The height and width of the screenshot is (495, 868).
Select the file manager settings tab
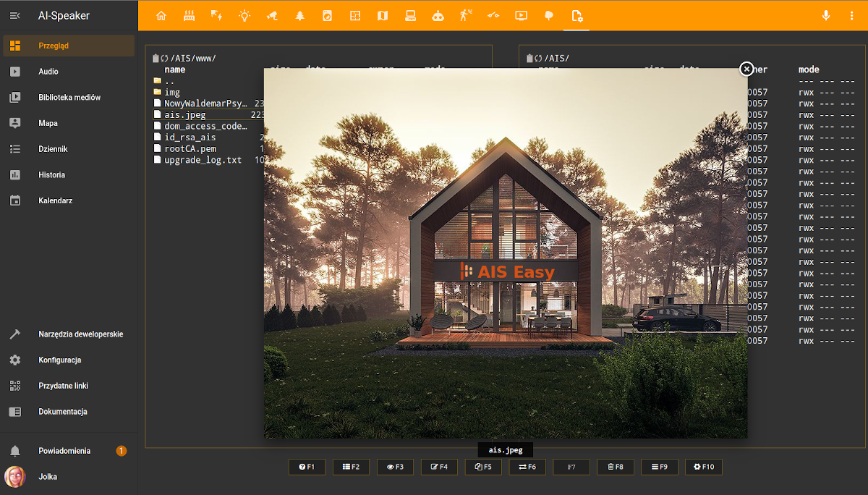pos(576,15)
